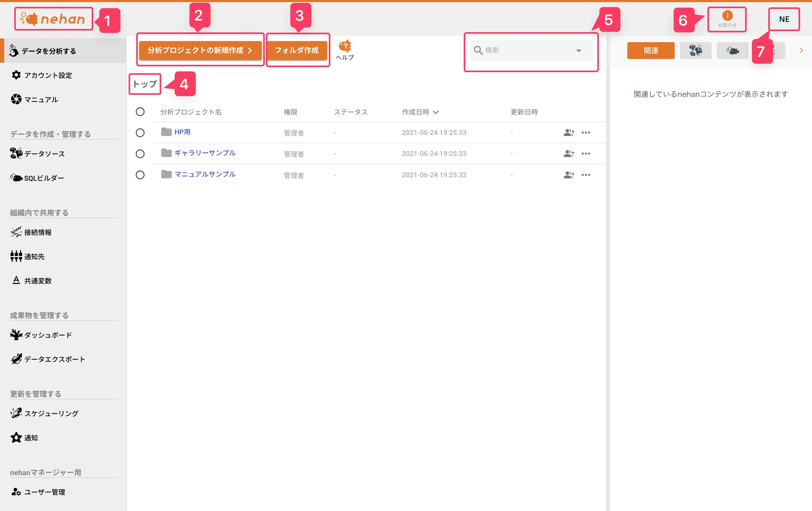Click the マニュアルサンプル folder icon
This screenshot has height=511, width=812.
pyautogui.click(x=166, y=174)
